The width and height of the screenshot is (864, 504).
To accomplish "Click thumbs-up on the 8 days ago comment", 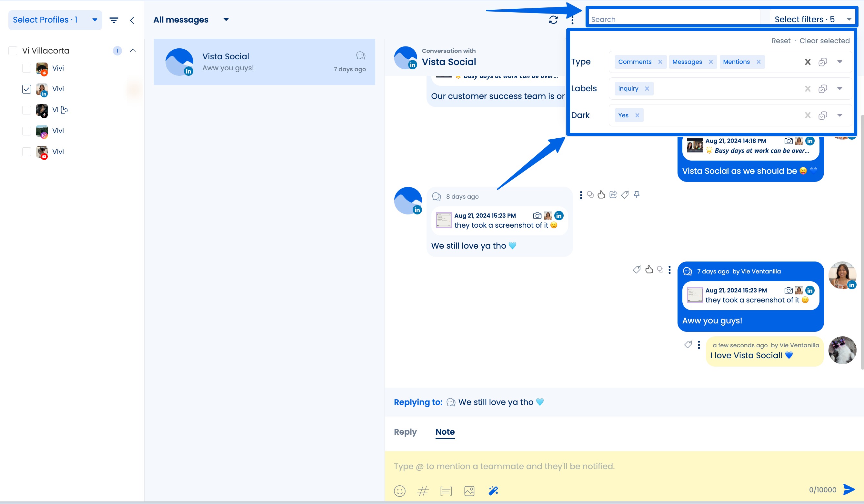I will point(601,195).
